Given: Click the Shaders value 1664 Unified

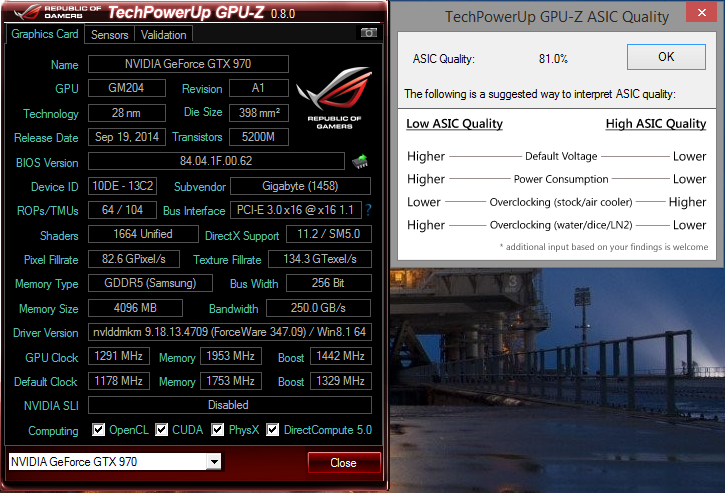Looking at the screenshot, I should (143, 234).
